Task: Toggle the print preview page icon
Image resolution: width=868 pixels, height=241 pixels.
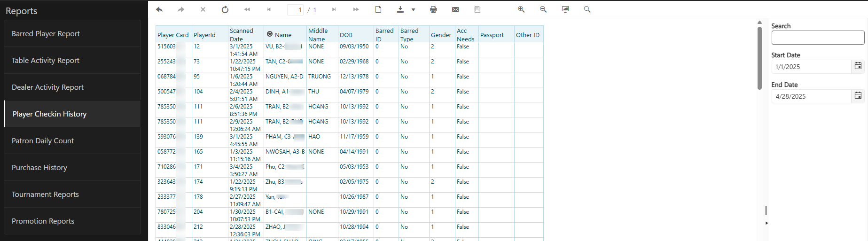Action: click(x=378, y=9)
